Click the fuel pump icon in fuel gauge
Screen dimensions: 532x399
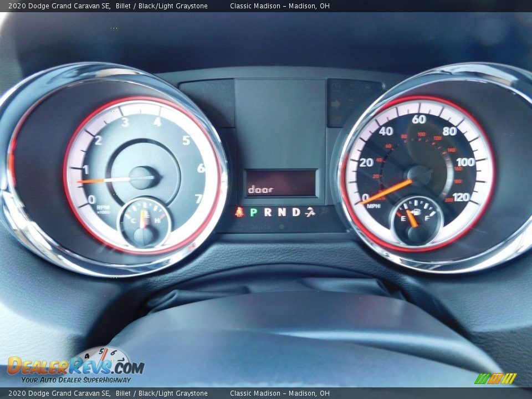pyautogui.click(x=416, y=211)
